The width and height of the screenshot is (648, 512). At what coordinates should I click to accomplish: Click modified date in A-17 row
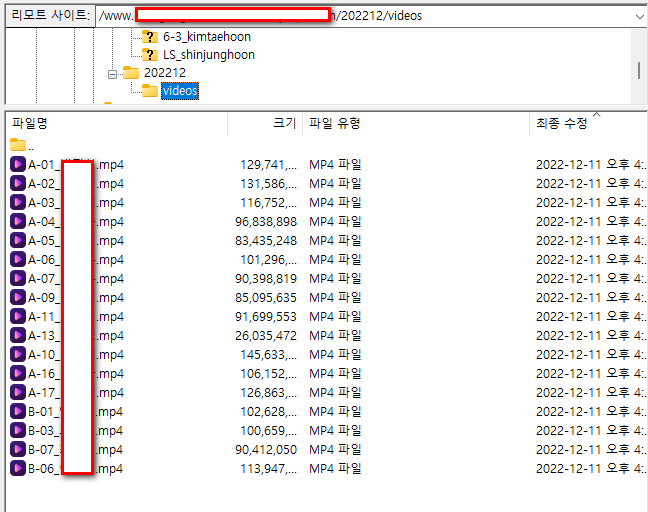coord(591,393)
